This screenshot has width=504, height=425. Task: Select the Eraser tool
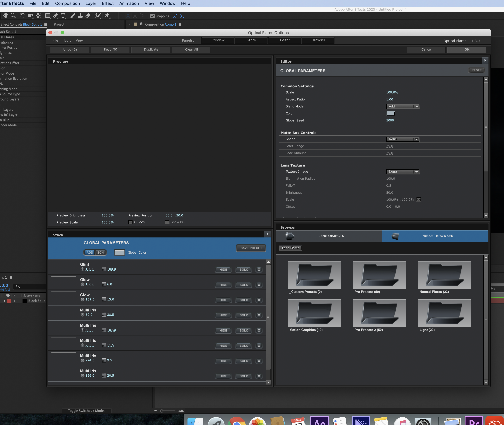(x=88, y=16)
